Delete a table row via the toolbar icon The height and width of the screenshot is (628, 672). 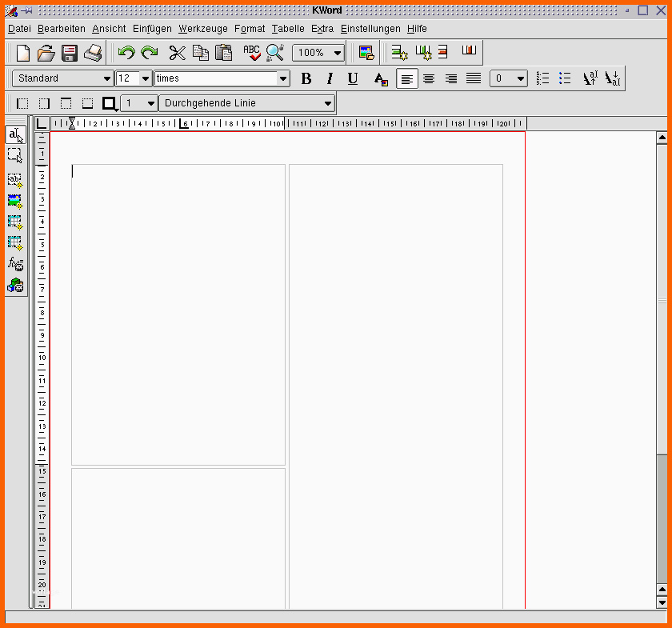tap(442, 52)
